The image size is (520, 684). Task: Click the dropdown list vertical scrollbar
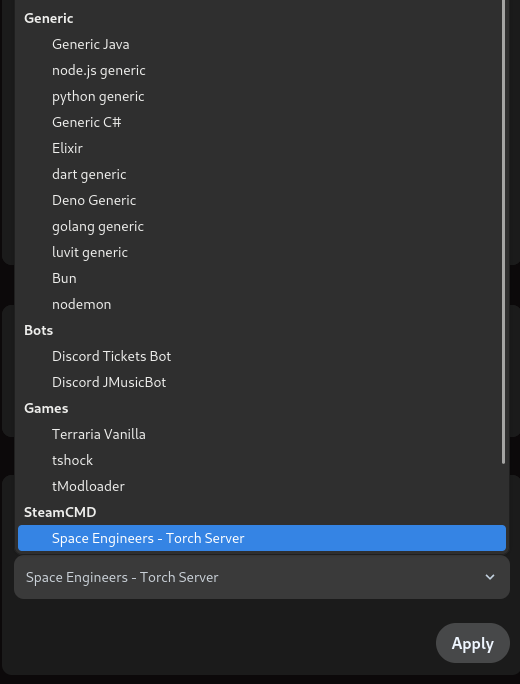coord(503,232)
